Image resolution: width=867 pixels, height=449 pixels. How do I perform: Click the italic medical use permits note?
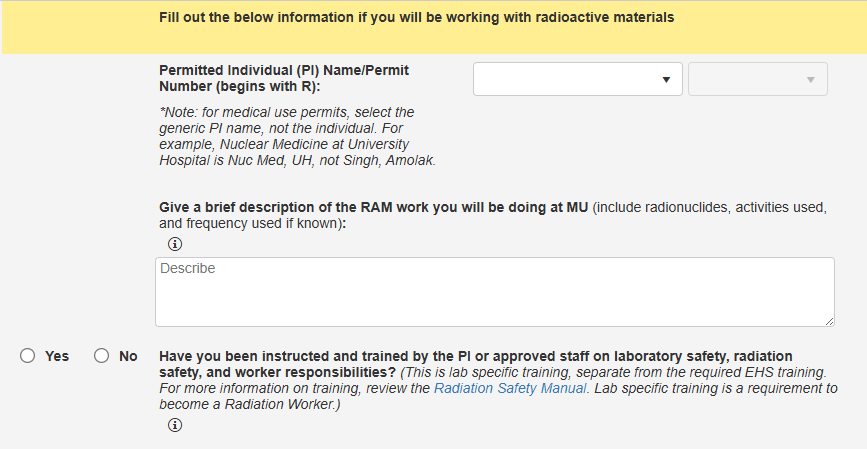297,136
